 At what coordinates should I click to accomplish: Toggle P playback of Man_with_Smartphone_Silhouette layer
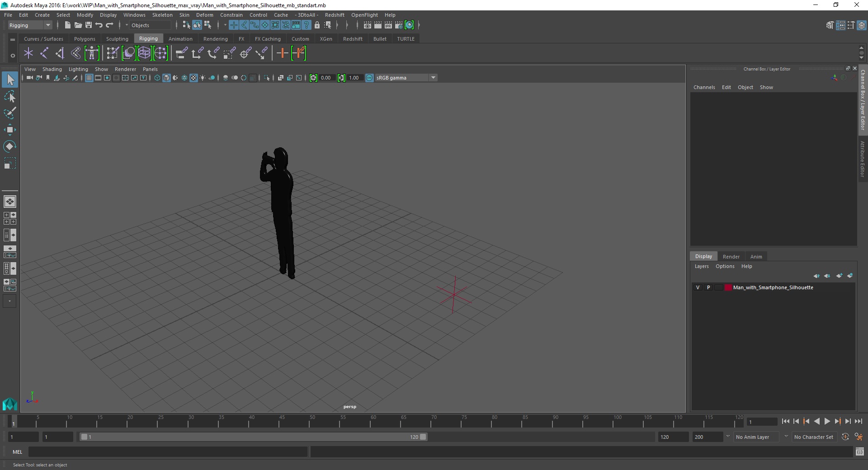708,287
